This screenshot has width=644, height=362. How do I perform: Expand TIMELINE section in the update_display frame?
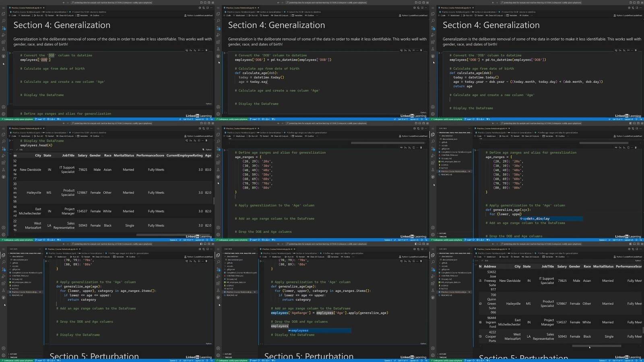coord(443,236)
